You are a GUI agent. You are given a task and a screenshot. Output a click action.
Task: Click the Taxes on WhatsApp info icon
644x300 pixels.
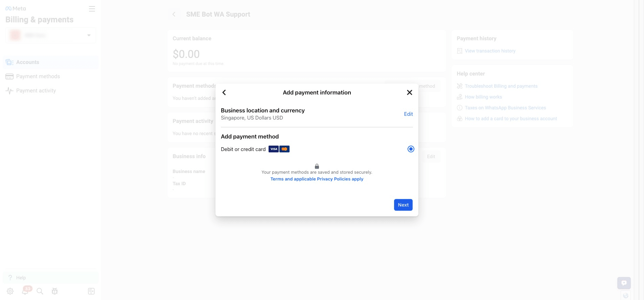(x=460, y=108)
